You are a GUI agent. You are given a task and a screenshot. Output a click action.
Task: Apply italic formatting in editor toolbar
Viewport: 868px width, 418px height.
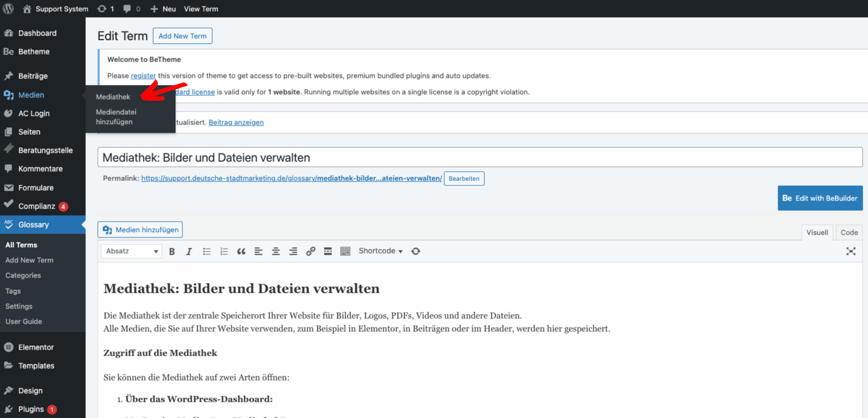point(189,251)
